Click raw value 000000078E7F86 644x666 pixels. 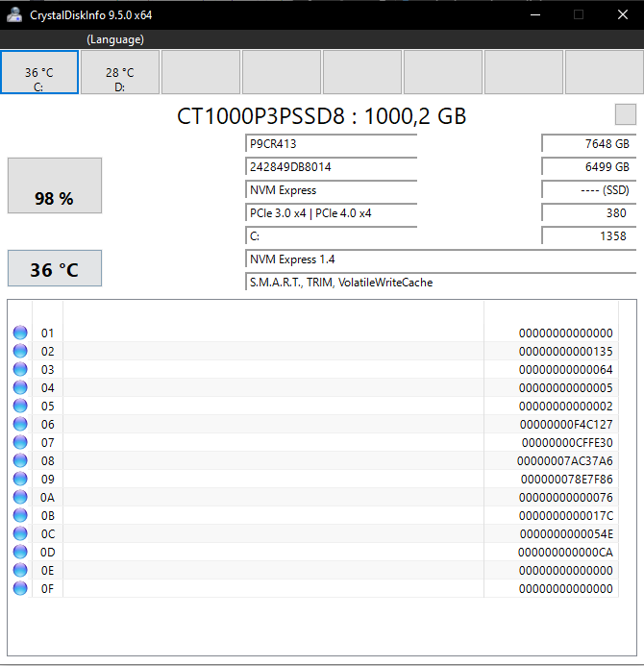pyautogui.click(x=567, y=480)
